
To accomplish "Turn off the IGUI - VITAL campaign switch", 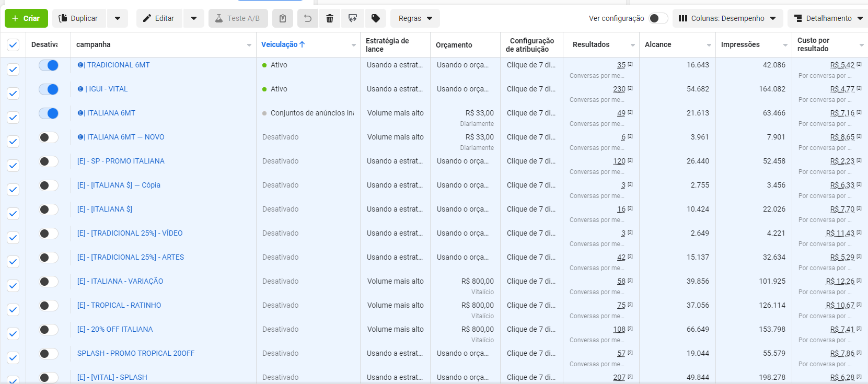I will 49,89.
